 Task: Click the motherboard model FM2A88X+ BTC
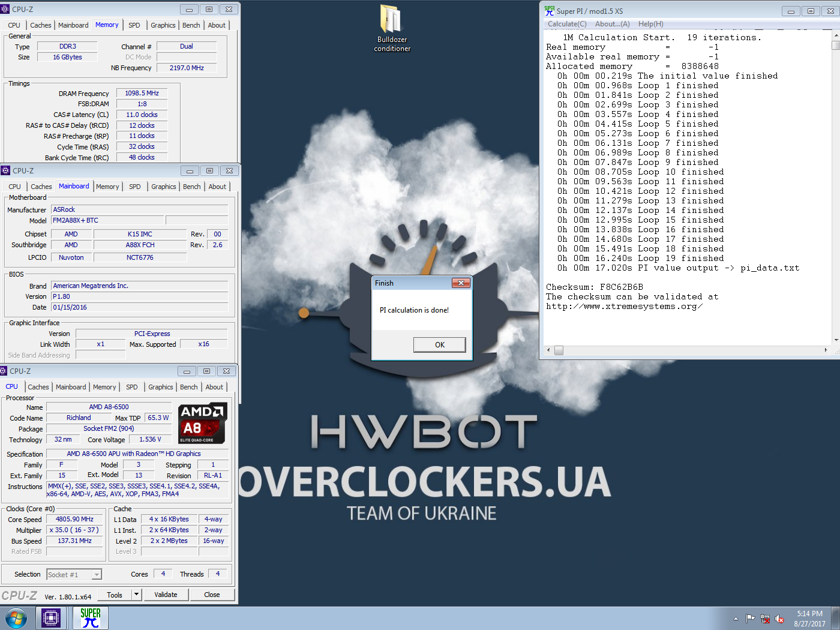(107, 221)
